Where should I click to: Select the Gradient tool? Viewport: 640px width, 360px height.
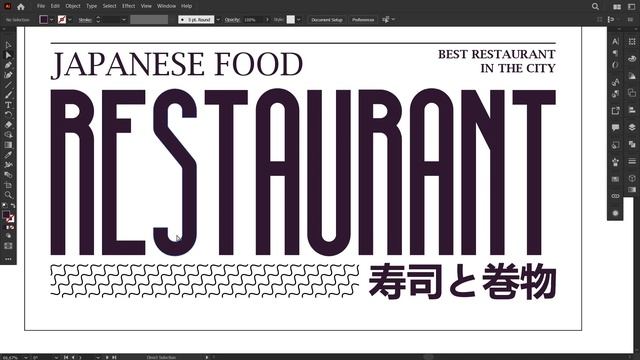point(8,145)
